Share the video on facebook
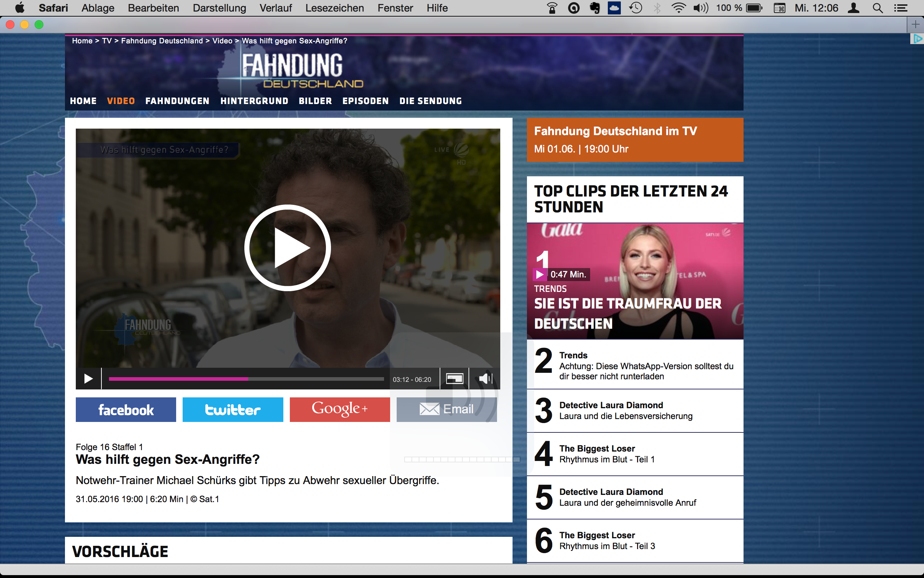Viewport: 924px width, 578px height. 126,410
